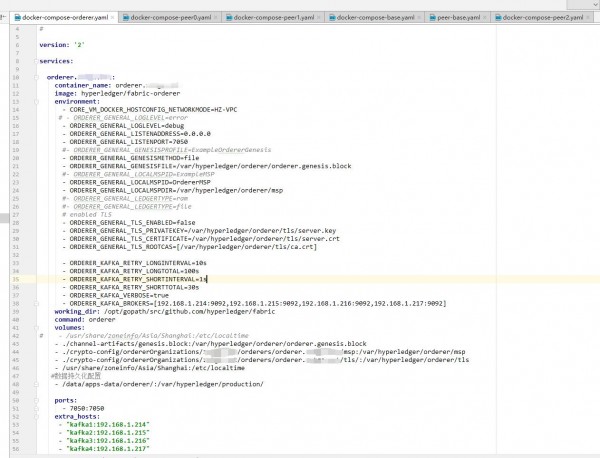
Task: Click the command: orderer line
Action: pyautogui.click(x=85, y=320)
